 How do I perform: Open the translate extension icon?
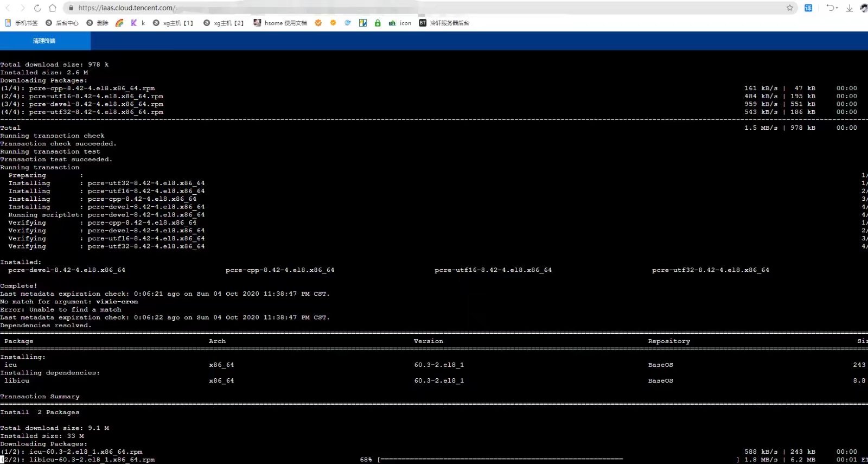click(x=808, y=8)
